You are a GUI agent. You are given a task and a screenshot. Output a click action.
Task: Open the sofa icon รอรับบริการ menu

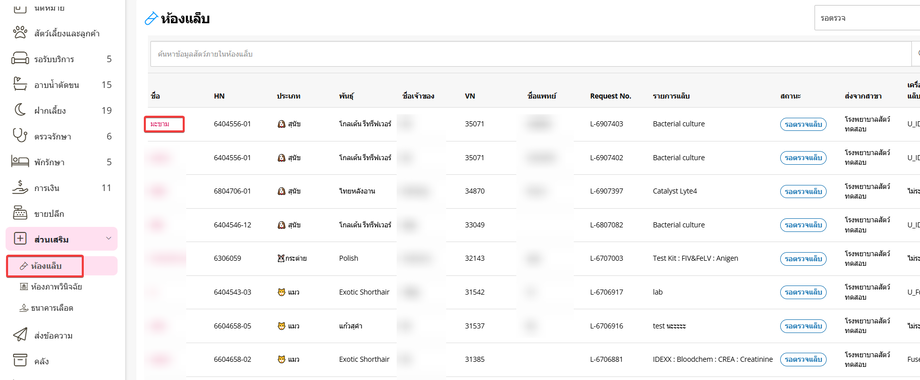[x=20, y=59]
